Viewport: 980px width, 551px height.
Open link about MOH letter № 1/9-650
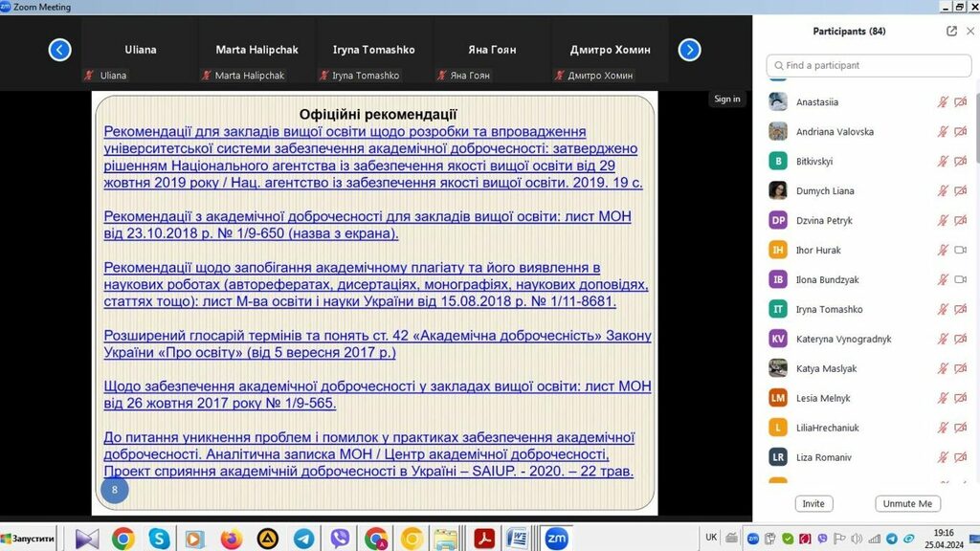pos(367,225)
